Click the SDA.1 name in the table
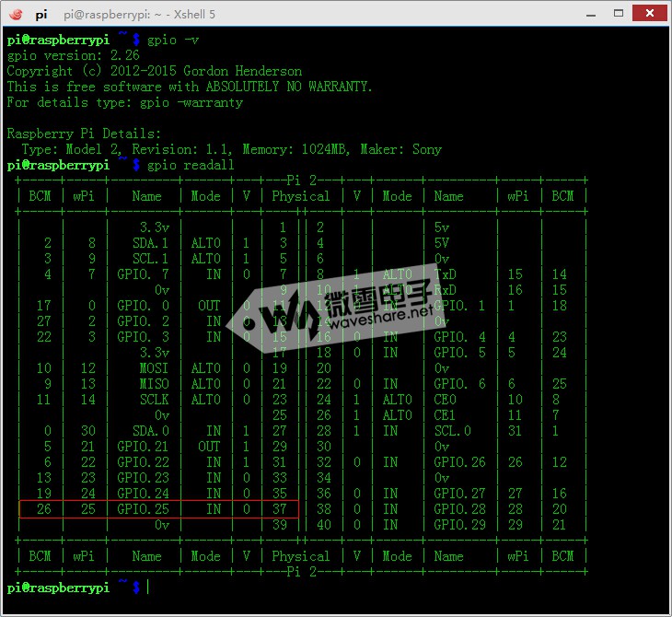Screen dimensions: 672x617 (x=150, y=243)
